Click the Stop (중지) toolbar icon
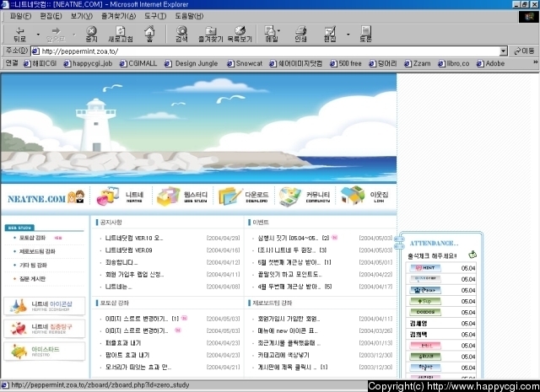Screen dimensions: 540x392 [91, 35]
